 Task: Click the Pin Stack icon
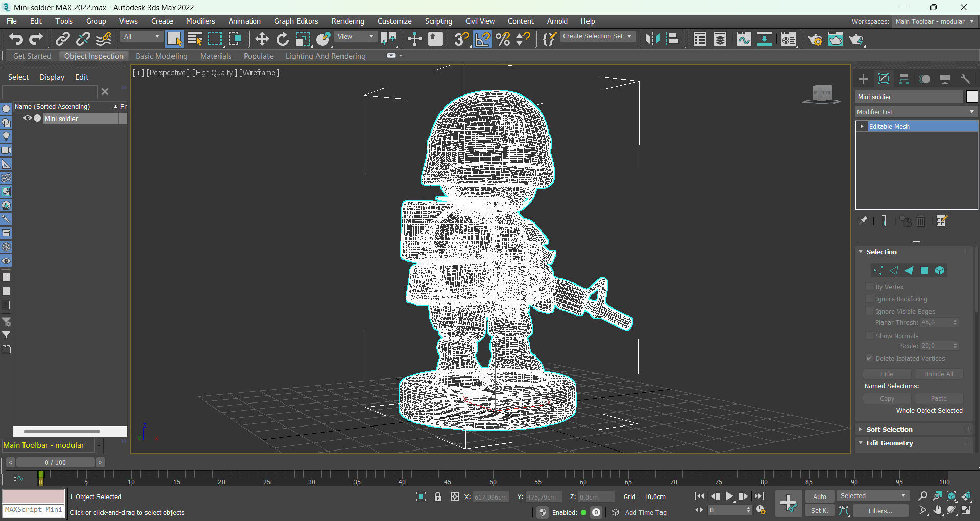tap(863, 221)
